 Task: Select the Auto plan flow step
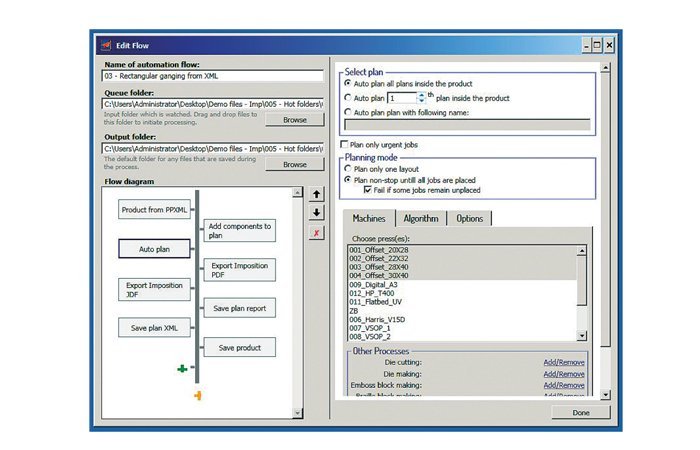[154, 249]
